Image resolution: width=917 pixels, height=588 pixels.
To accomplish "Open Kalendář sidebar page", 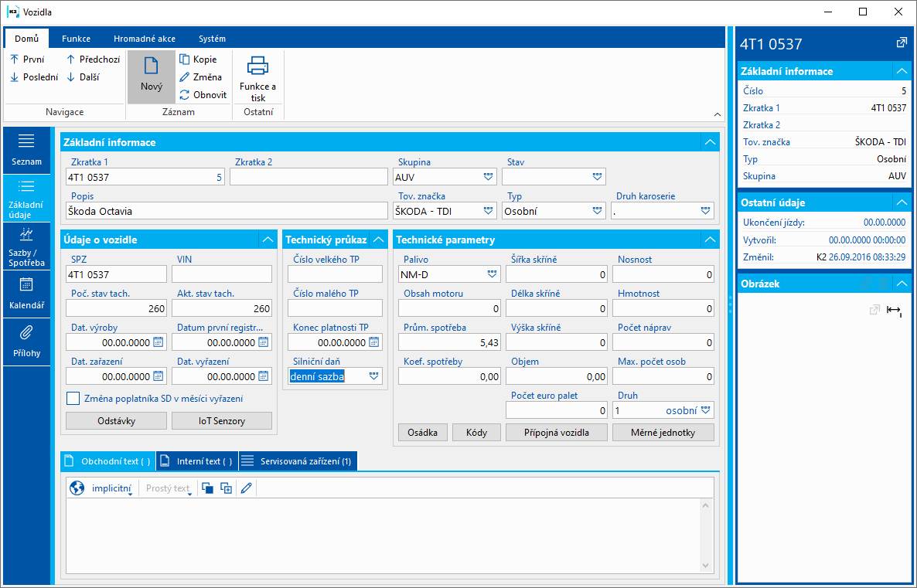I will pyautogui.click(x=26, y=294).
